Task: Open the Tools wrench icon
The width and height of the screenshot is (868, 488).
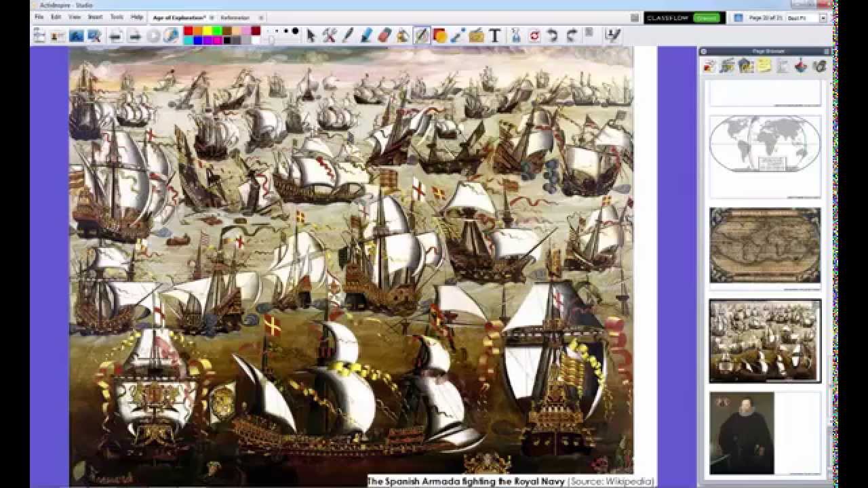Action: click(x=329, y=35)
